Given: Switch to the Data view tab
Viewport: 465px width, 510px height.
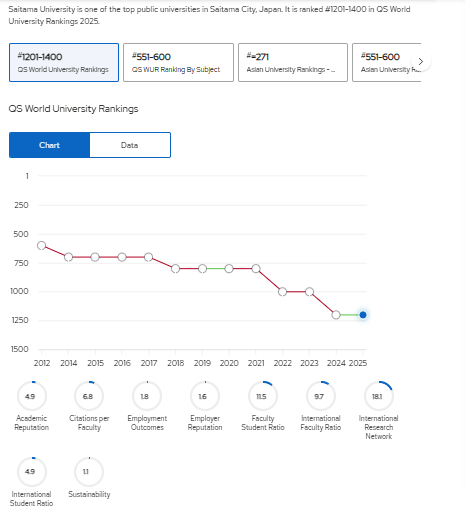Looking at the screenshot, I should [x=130, y=145].
